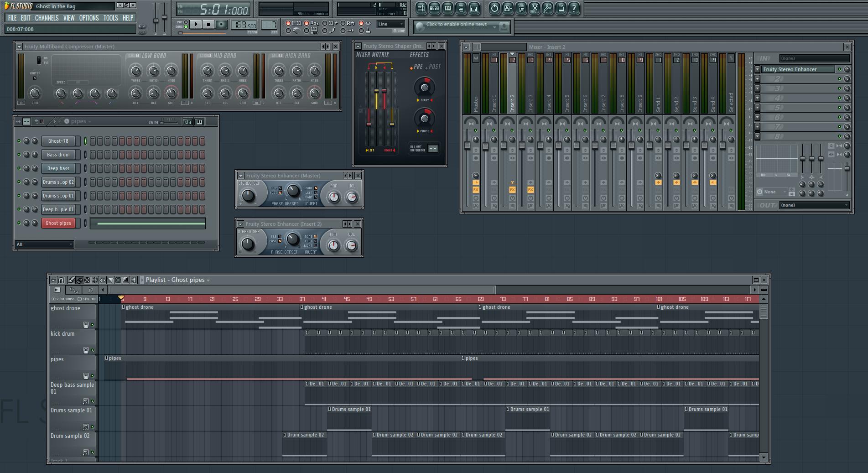Image resolution: width=868 pixels, height=473 pixels.
Task: Click the undo history icon in toolbar
Action: point(494,8)
